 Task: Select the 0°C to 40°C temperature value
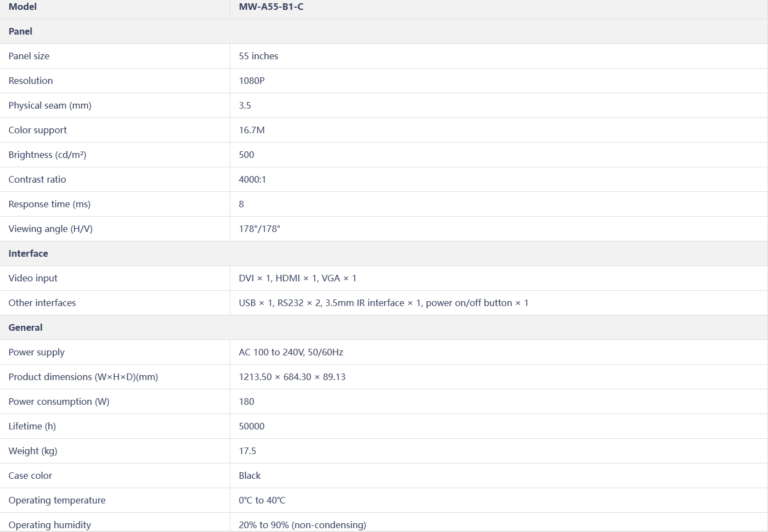pyautogui.click(x=262, y=501)
